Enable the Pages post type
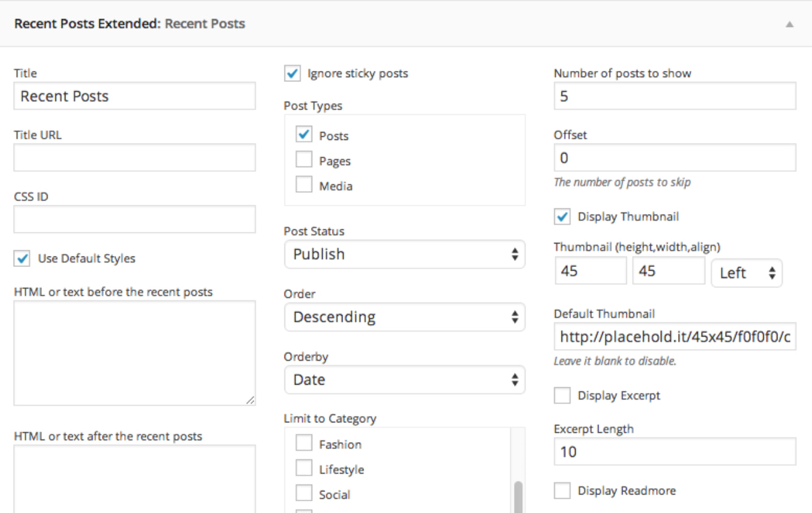This screenshot has height=513, width=812. click(x=303, y=160)
